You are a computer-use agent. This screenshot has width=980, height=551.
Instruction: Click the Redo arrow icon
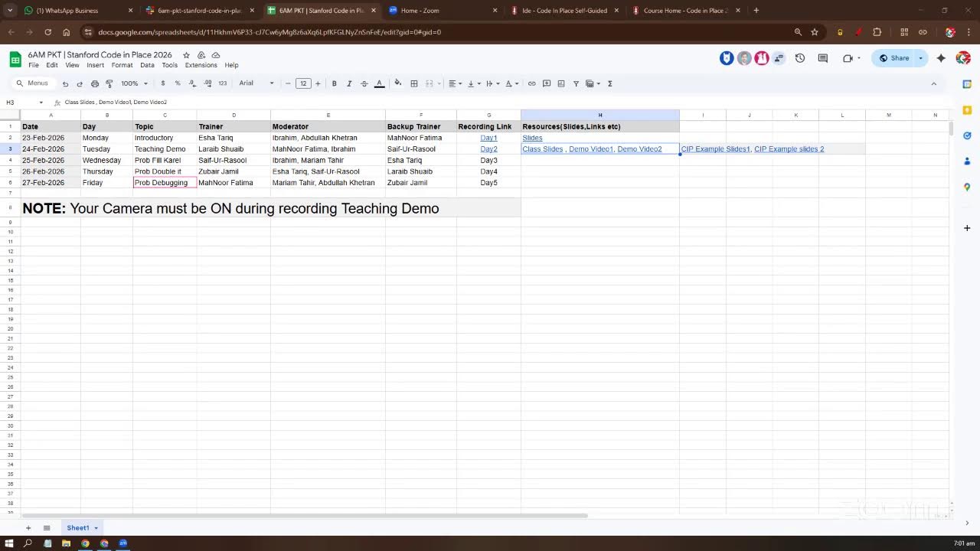coord(80,83)
